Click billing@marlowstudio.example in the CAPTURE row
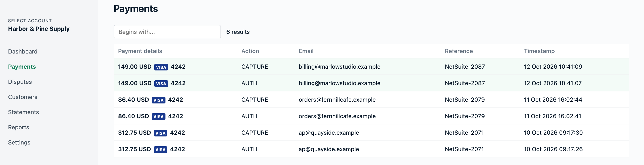Viewport: 644px width, 165px height. coord(339,66)
